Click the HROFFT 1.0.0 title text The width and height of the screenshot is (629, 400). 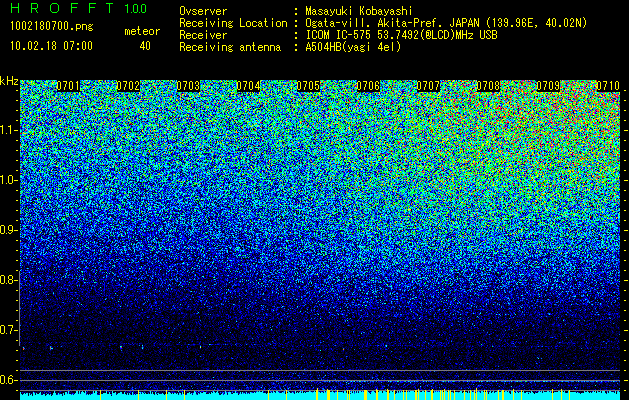79,8
